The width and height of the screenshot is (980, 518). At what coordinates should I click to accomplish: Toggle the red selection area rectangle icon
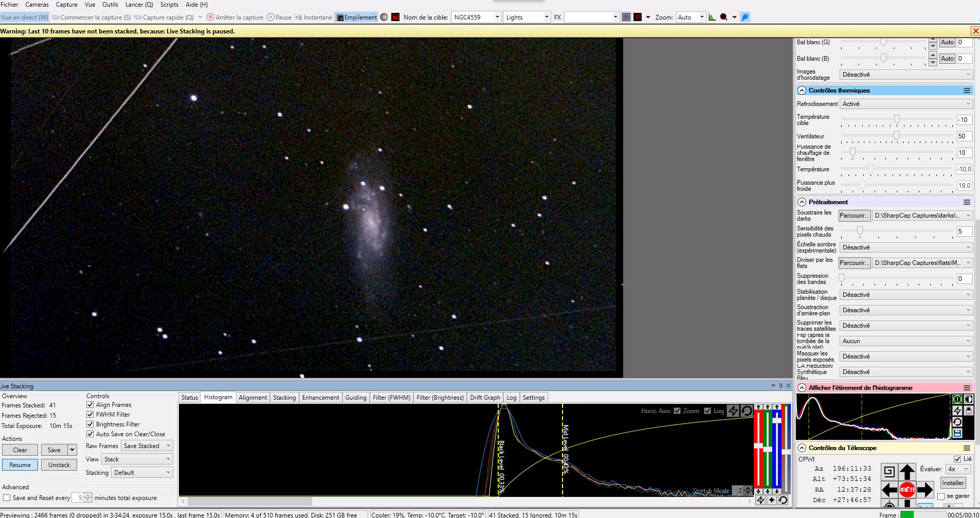(x=626, y=17)
